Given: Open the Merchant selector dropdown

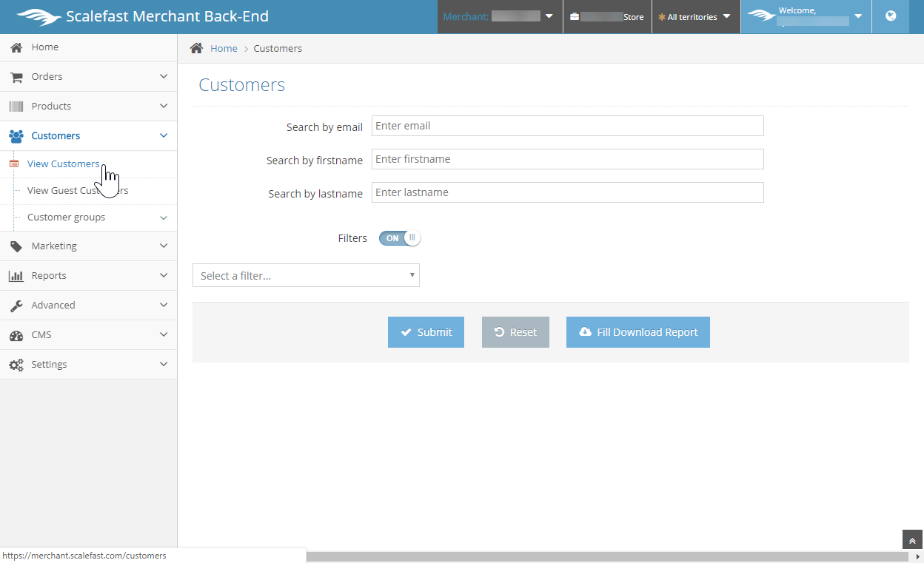Looking at the screenshot, I should coord(499,16).
